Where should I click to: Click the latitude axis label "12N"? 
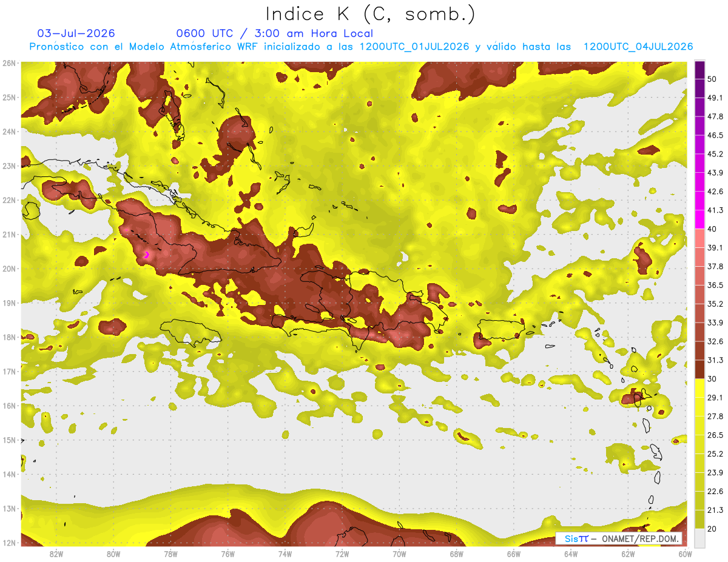pos(8,543)
